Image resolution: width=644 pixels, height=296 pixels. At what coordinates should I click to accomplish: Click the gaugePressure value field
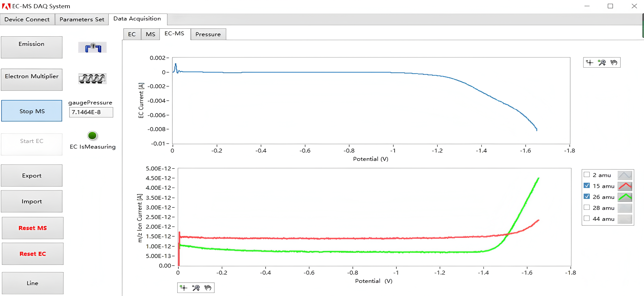click(x=91, y=112)
